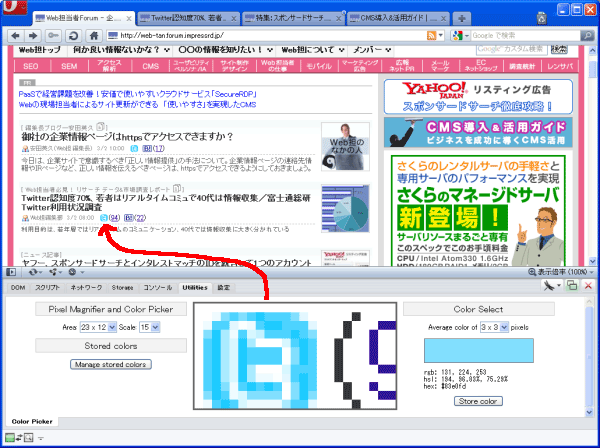Close the Web担当者Forum tab
600x448 pixels.
pyautogui.click(x=129, y=18)
